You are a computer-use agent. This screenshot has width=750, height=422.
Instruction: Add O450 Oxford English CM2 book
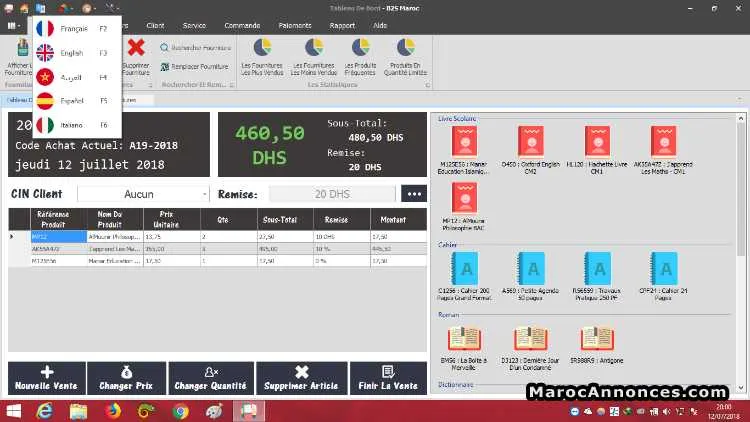530,149
